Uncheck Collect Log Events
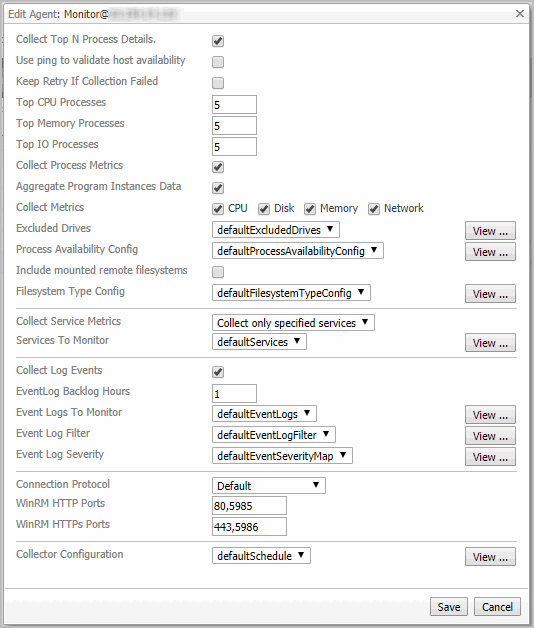This screenshot has width=534, height=628. coord(218,372)
